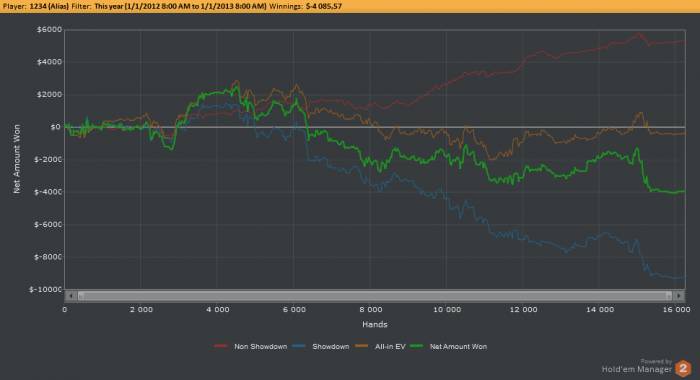Click the '8 000' hands axis label
The width and height of the screenshot is (700, 380).
pyautogui.click(x=371, y=309)
